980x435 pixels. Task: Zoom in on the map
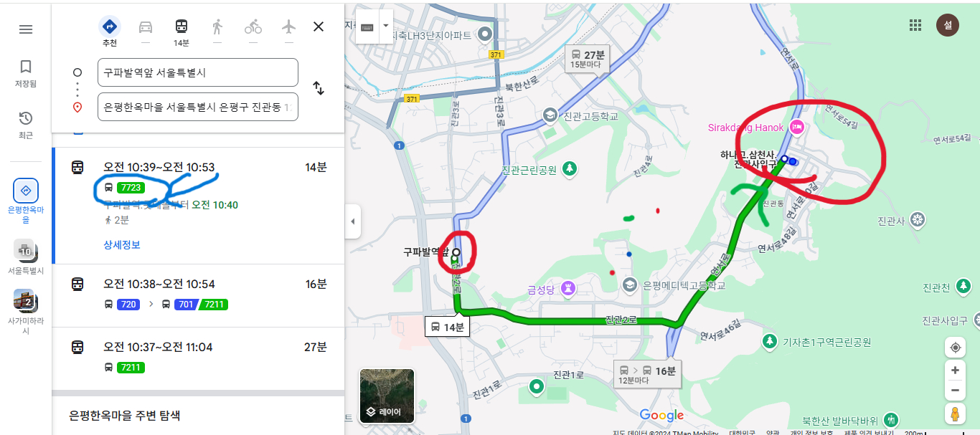(955, 371)
